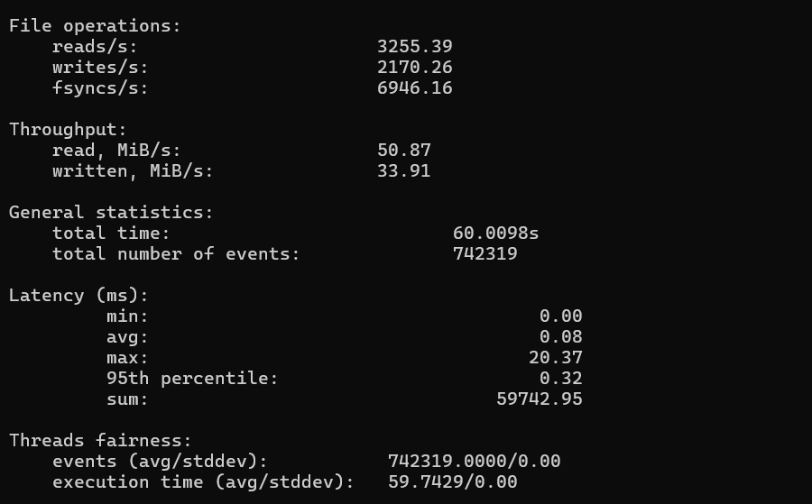Click the 'File operations:' heading
Viewport: 812px width, 504px height.
coord(95,26)
